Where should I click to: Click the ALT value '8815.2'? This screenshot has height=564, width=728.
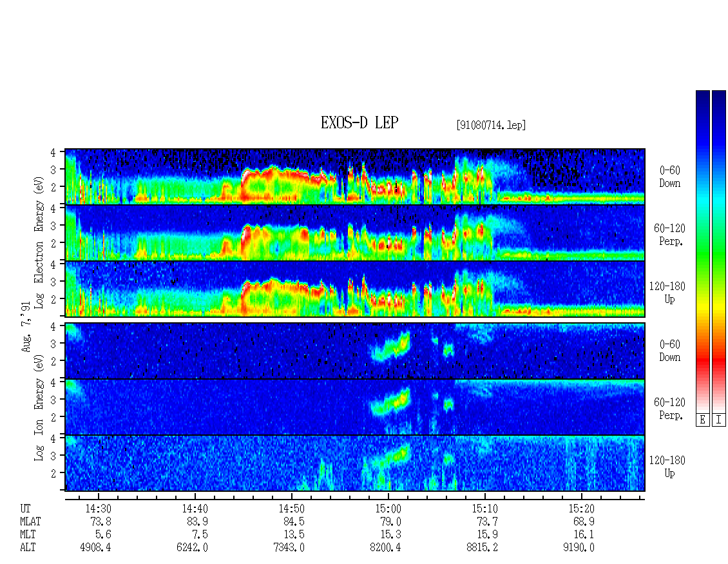(x=482, y=548)
